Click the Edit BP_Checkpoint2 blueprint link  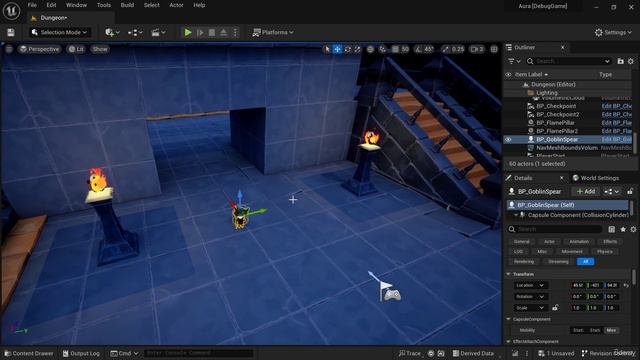[617, 115]
